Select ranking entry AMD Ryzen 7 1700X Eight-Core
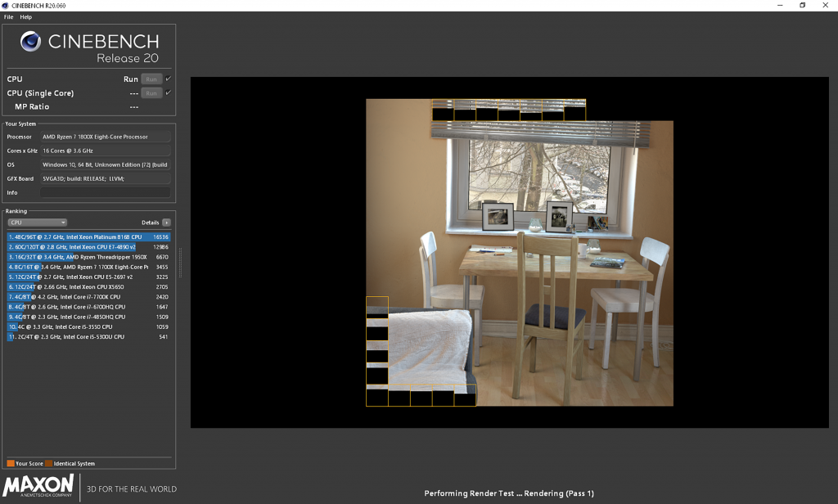The height and width of the screenshot is (504, 838). (88, 267)
